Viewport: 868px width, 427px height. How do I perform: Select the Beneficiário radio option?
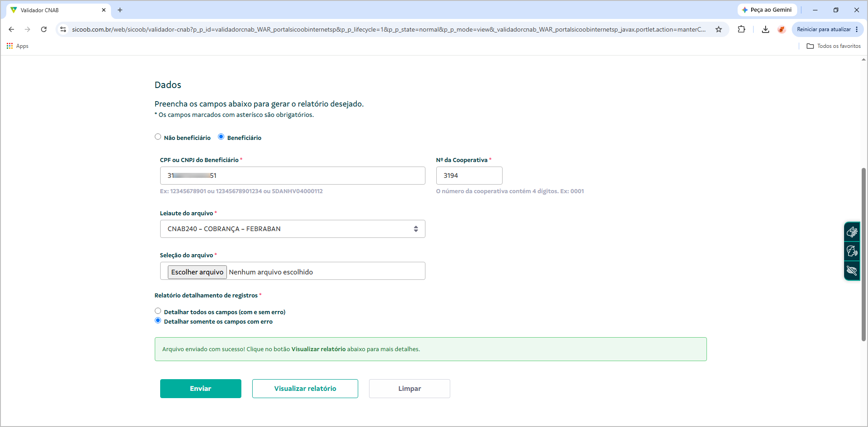tap(221, 137)
